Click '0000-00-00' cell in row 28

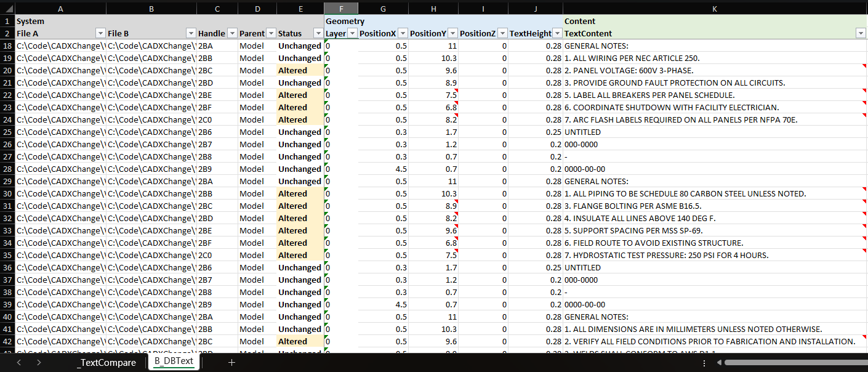point(715,169)
